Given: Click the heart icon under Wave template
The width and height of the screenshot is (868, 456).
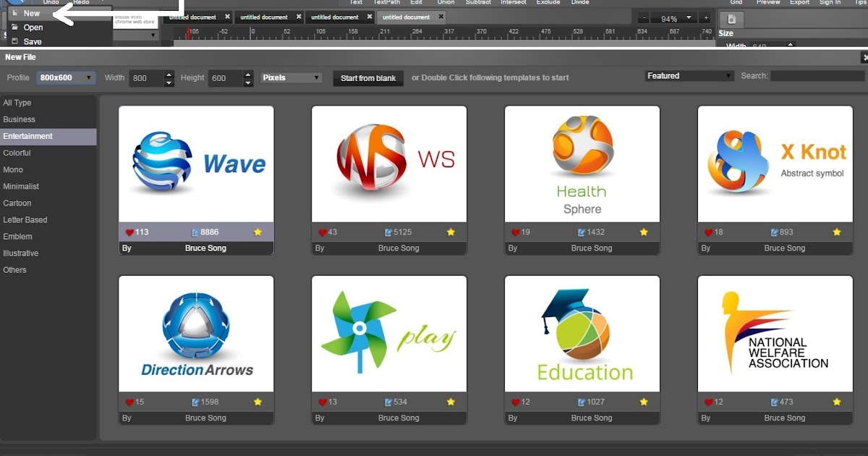Looking at the screenshot, I should (129, 232).
